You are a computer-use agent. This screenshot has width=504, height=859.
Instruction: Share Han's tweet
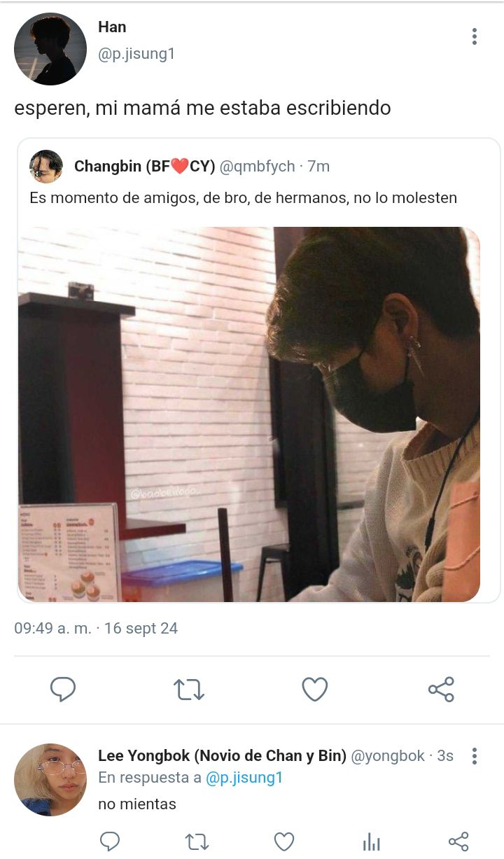click(x=441, y=690)
